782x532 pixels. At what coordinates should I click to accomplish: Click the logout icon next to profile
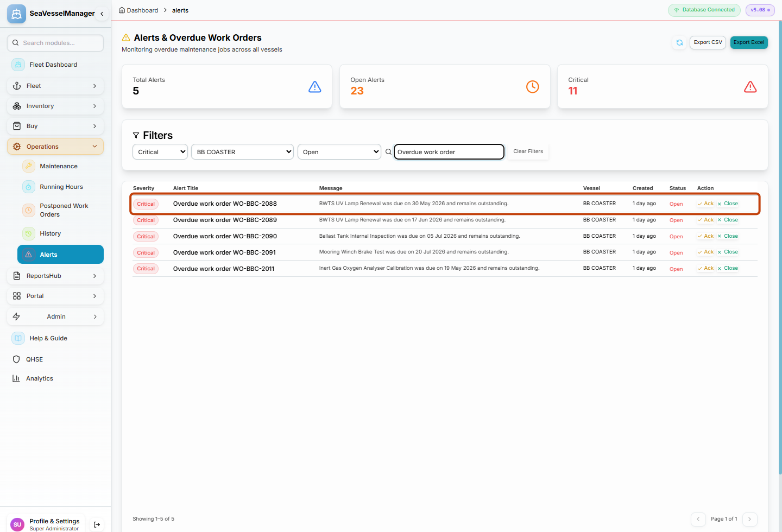(x=97, y=524)
